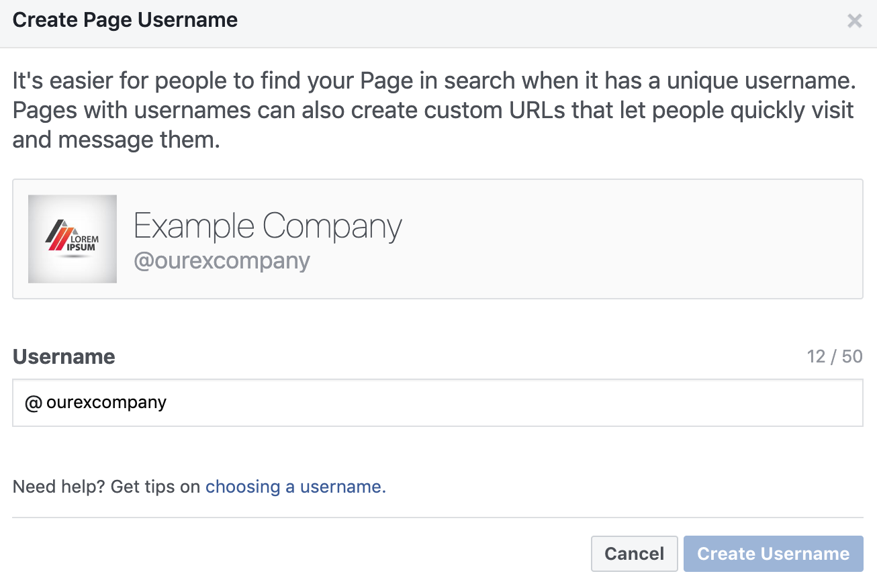Viewport: 877px width, 588px height.
Task: Click the Username field label
Action: point(64,356)
